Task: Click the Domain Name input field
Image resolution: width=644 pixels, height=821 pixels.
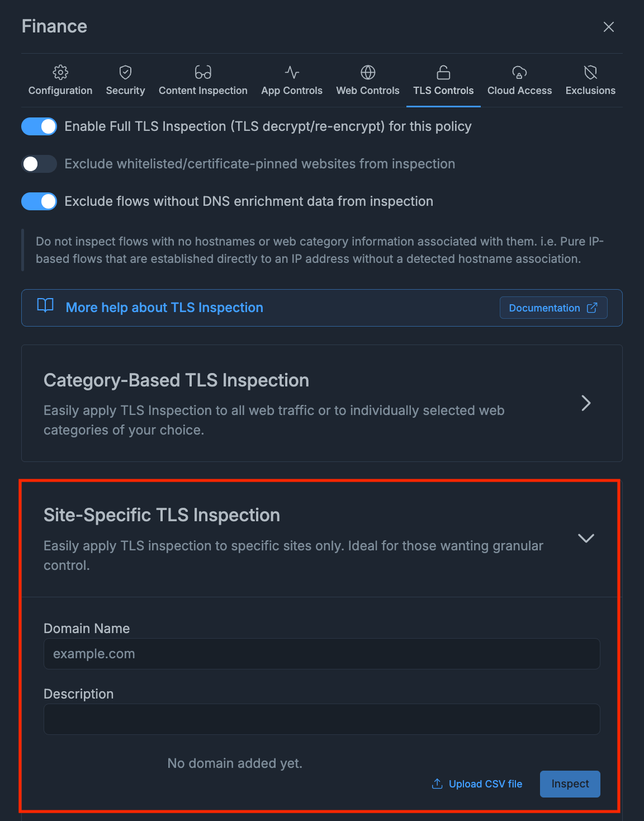Action: (321, 653)
